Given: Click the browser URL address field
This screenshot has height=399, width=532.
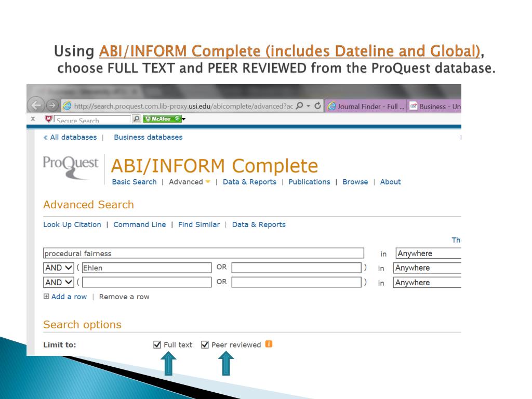Looking at the screenshot, I should (x=183, y=106).
